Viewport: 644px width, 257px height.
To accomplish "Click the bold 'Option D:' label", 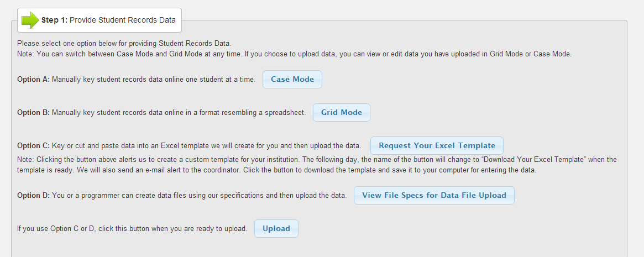I will pos(33,196).
